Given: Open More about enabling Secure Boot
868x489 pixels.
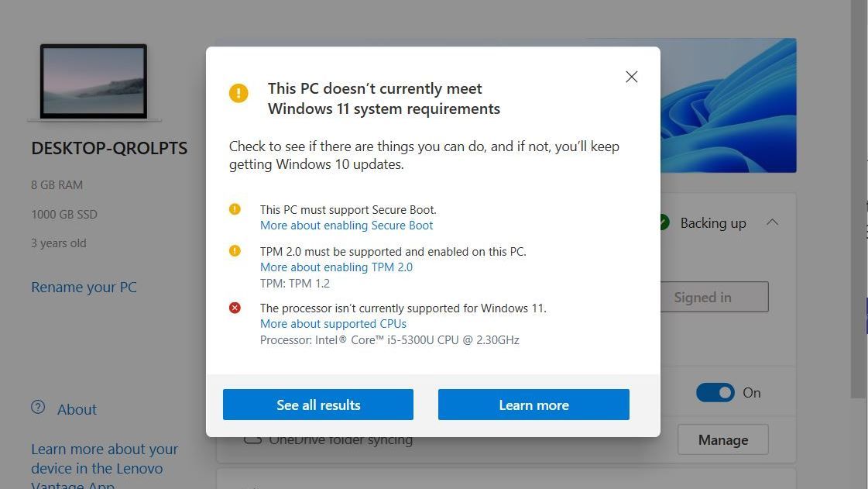Looking at the screenshot, I should [x=346, y=225].
